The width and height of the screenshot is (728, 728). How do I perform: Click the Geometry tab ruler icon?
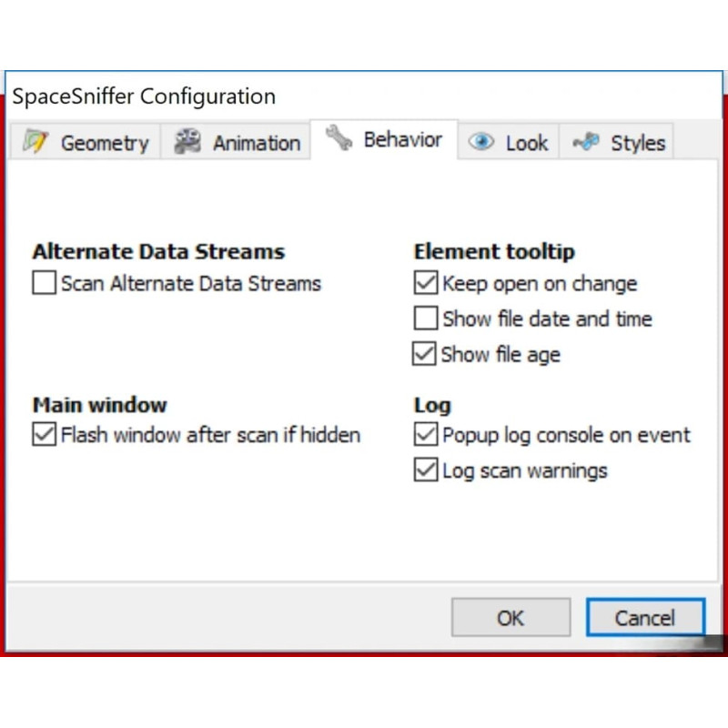tap(35, 141)
